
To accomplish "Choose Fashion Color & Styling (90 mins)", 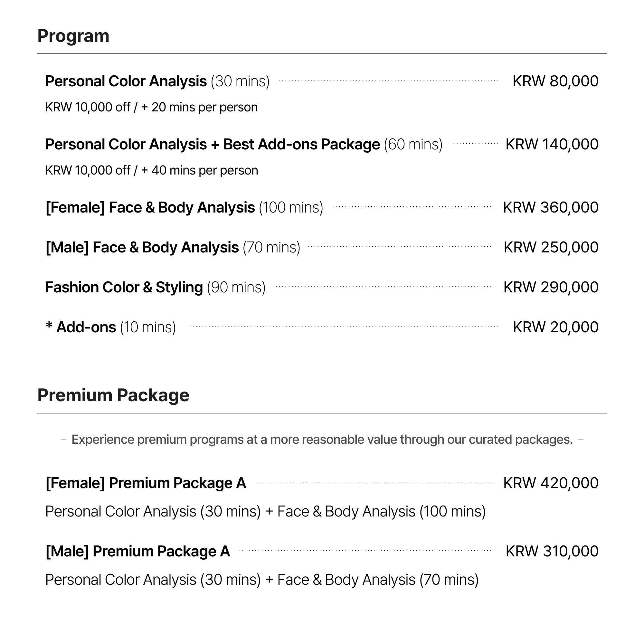I will pyautogui.click(x=155, y=287).
